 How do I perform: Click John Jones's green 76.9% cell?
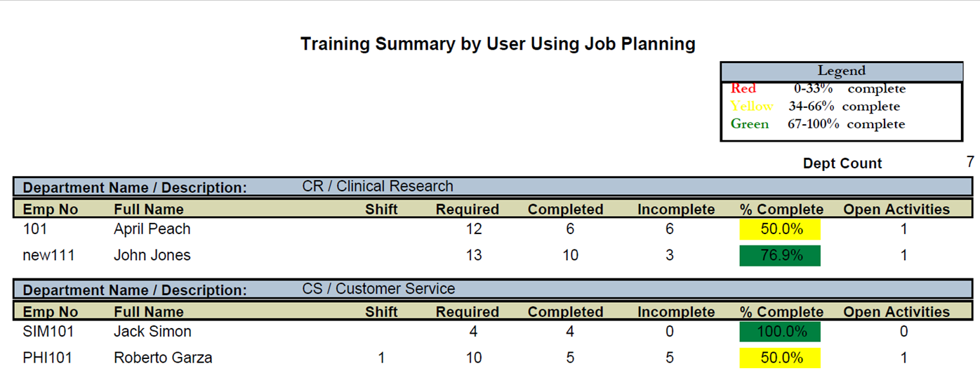tap(780, 255)
